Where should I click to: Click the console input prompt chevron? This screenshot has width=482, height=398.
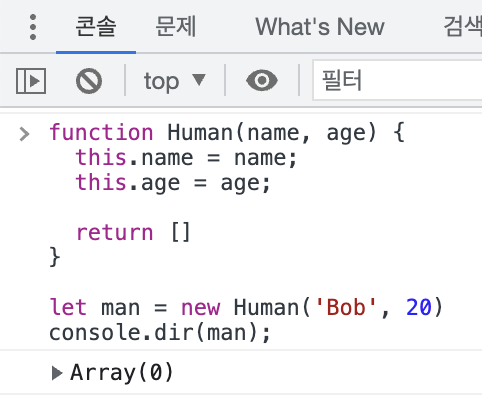pyautogui.click(x=24, y=134)
